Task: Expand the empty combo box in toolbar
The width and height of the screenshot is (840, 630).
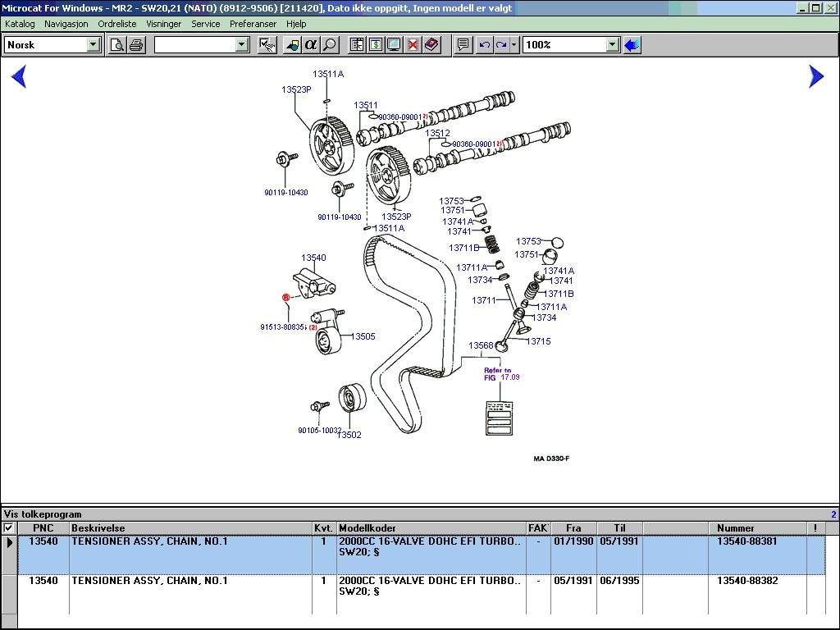Action: (x=241, y=45)
